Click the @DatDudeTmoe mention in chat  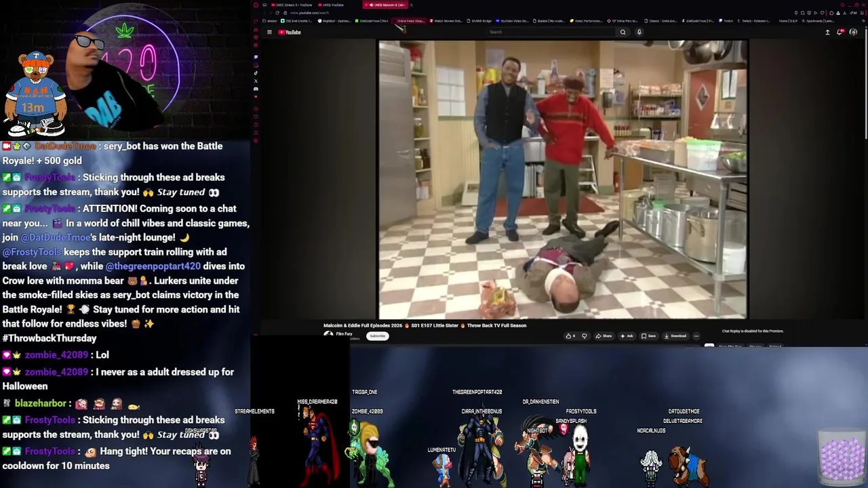click(59, 237)
